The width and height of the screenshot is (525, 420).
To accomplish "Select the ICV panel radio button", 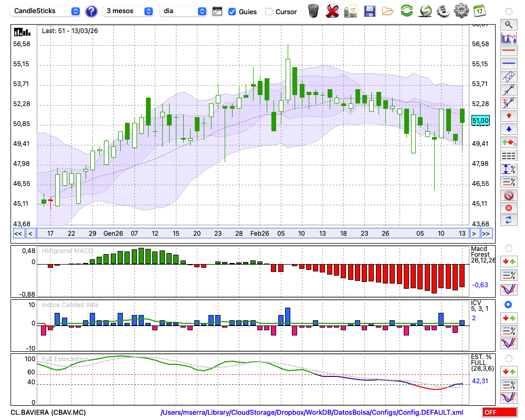I will [508, 304].
